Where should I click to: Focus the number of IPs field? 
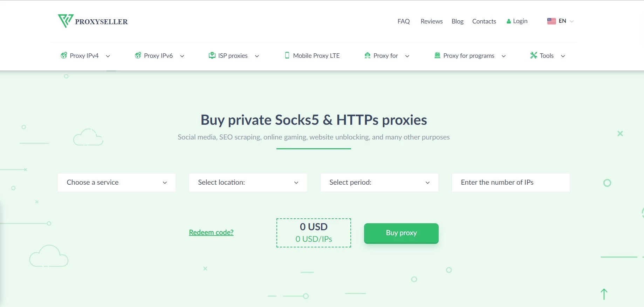[511, 182]
